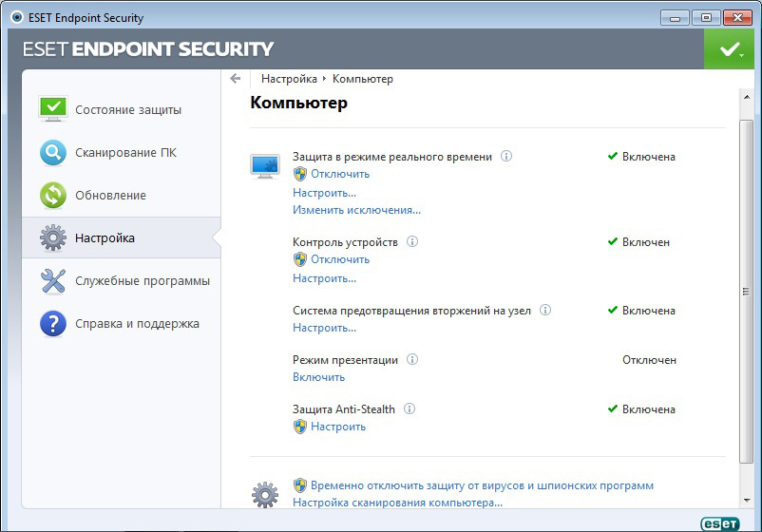762x532 pixels.
Task: Switch to the Сканирование ПК section
Action: click(x=125, y=152)
